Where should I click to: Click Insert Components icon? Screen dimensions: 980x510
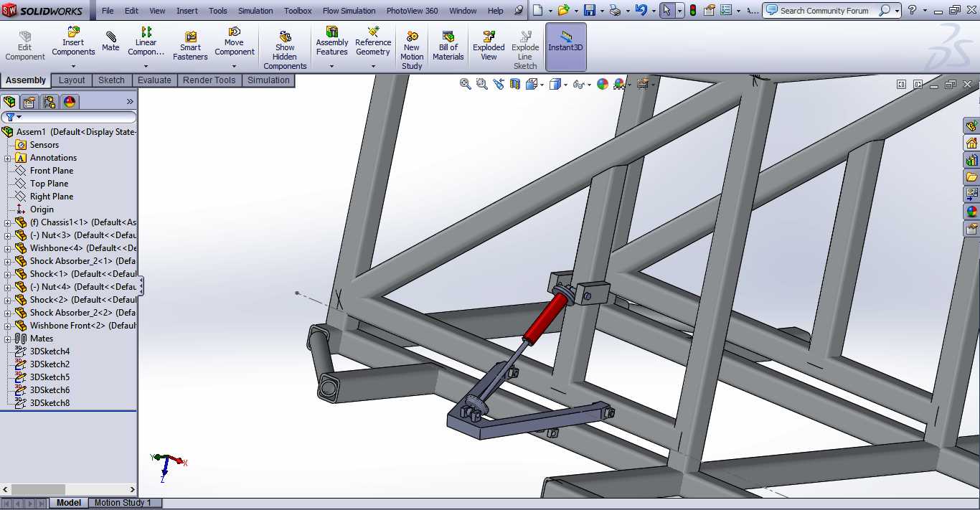tap(73, 32)
